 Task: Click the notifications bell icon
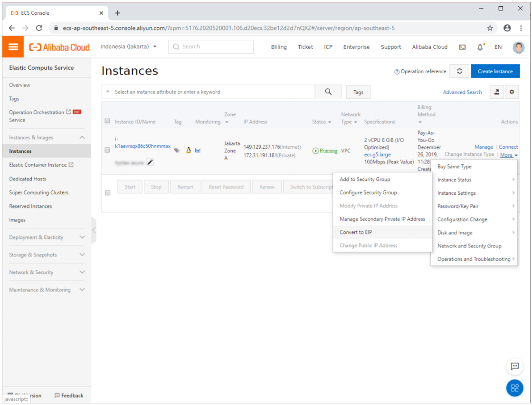[x=480, y=47]
